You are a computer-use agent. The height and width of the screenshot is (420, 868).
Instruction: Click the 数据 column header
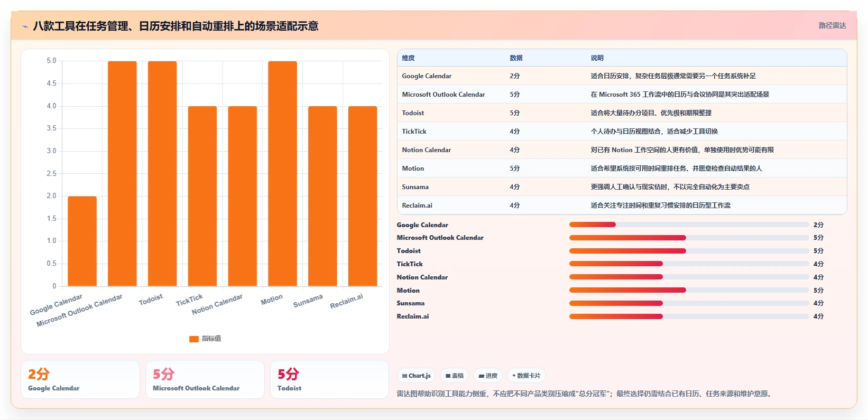coord(516,58)
